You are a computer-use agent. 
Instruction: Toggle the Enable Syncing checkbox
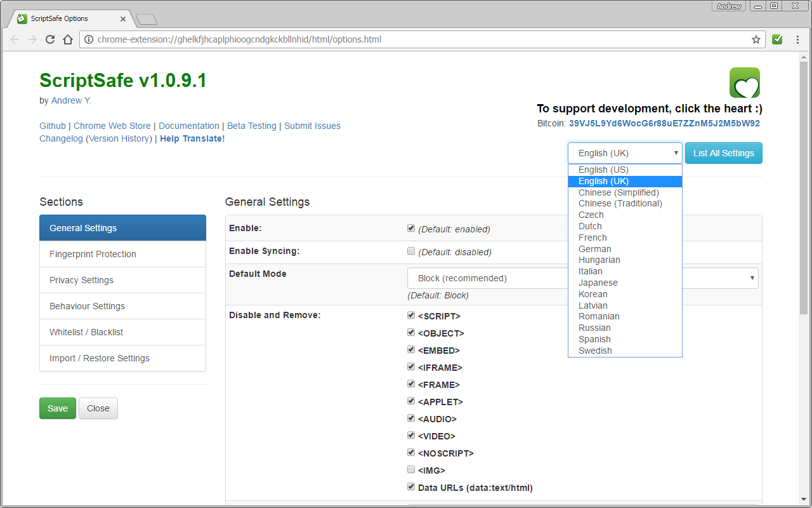(x=411, y=251)
